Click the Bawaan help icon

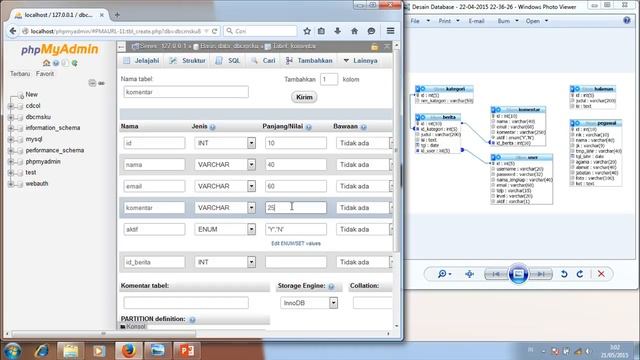[x=363, y=127]
